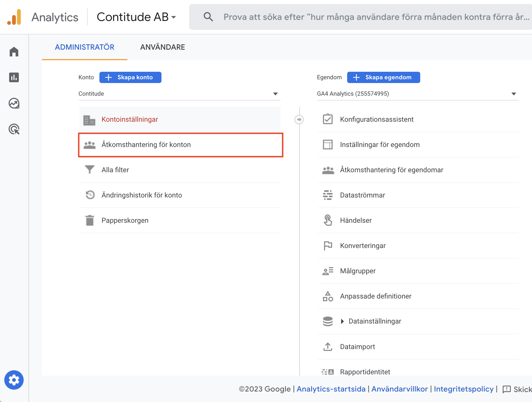Image resolution: width=532 pixels, height=402 pixels.
Task: Open the Reports icon in the left sidebar
Action: click(14, 77)
